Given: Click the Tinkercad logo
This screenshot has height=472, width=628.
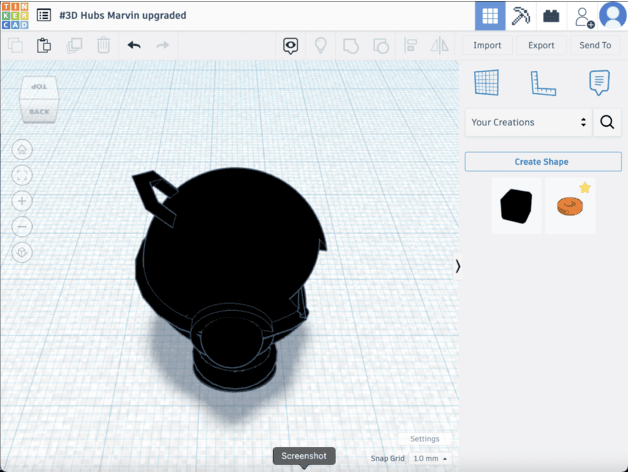Looking at the screenshot, I should 15,16.
